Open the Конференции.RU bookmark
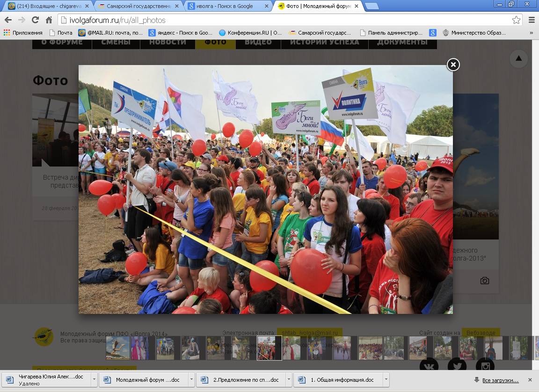539x392 pixels. (x=250, y=33)
